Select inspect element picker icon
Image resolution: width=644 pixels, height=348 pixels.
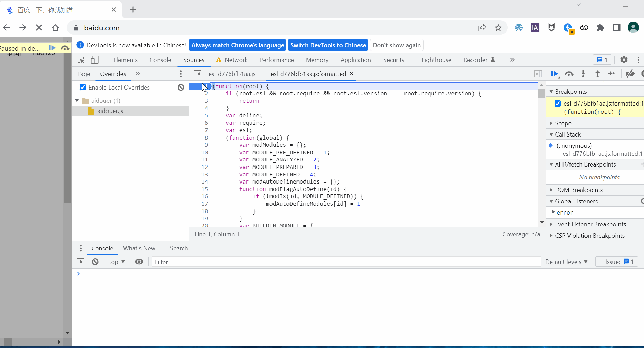click(81, 60)
